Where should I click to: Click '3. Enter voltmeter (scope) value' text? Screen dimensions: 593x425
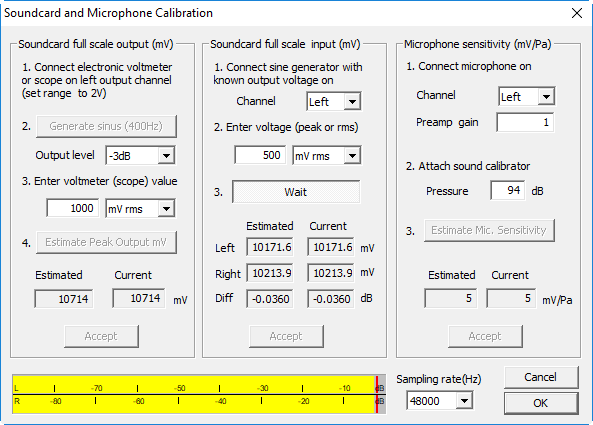tap(99, 181)
